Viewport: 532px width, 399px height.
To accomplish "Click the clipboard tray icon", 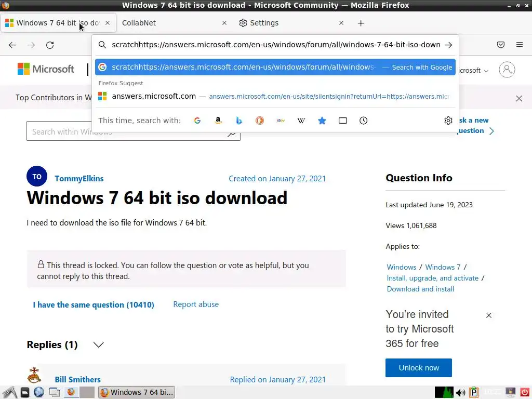I will coord(474,392).
